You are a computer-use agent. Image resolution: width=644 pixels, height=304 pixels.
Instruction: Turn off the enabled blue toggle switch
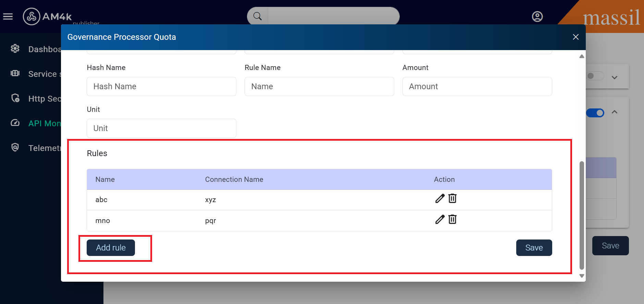coord(595,113)
